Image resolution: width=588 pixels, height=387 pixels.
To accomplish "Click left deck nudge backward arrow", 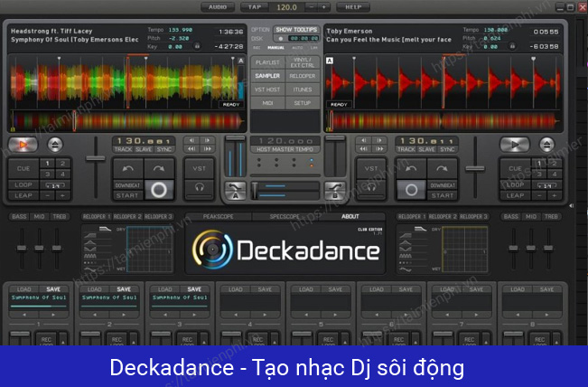I will coord(127,168).
